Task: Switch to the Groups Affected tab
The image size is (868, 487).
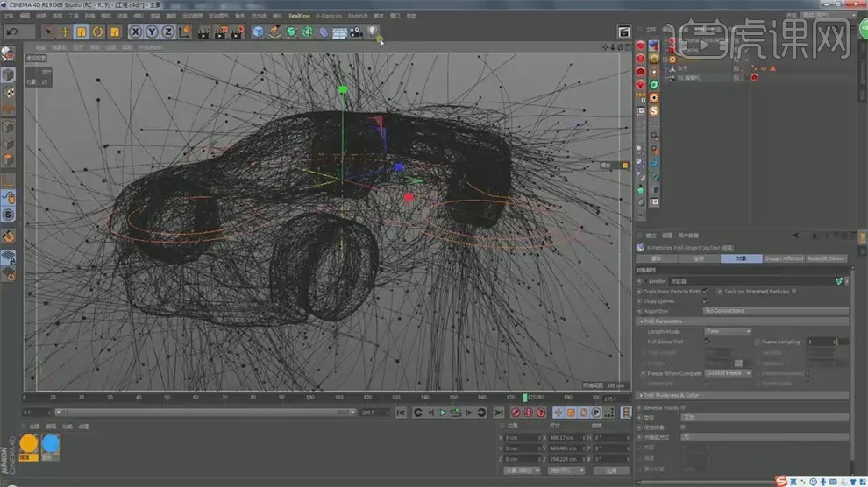Action: point(783,258)
